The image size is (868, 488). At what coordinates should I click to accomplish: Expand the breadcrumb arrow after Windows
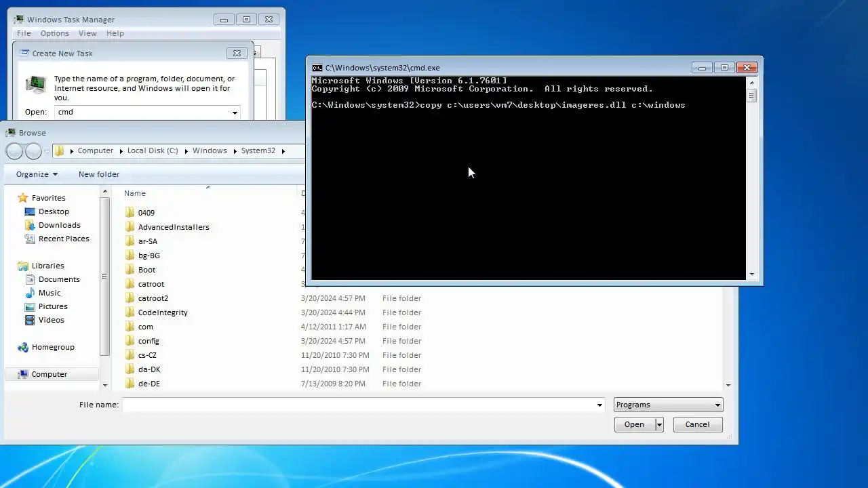pyautogui.click(x=235, y=151)
